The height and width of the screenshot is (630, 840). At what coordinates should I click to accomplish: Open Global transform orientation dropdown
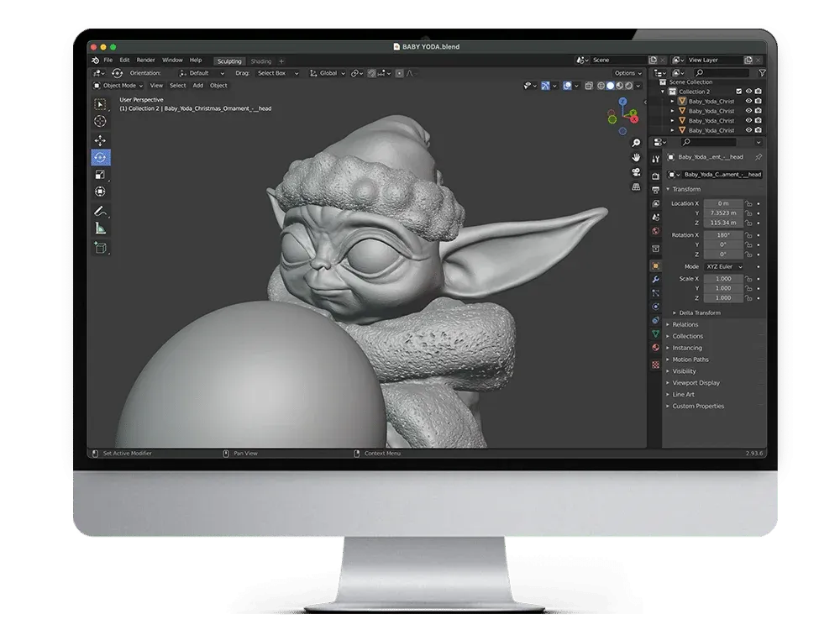click(328, 73)
